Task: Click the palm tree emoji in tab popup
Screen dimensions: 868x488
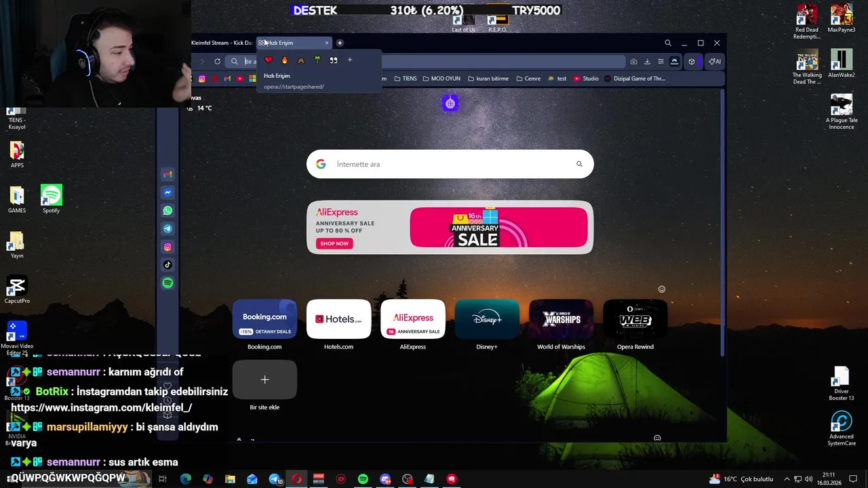Action: [317, 60]
